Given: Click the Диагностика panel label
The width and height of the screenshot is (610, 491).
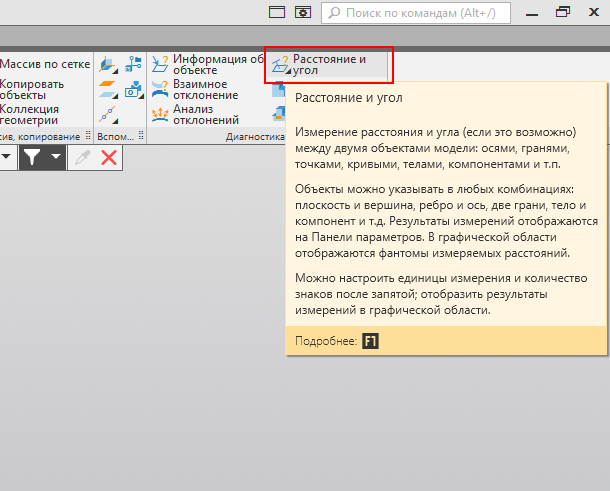Looking at the screenshot, I should click(255, 137).
